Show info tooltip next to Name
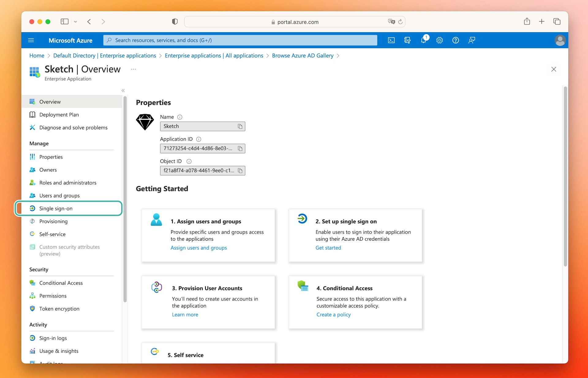The height and width of the screenshot is (378, 588). pos(180,117)
